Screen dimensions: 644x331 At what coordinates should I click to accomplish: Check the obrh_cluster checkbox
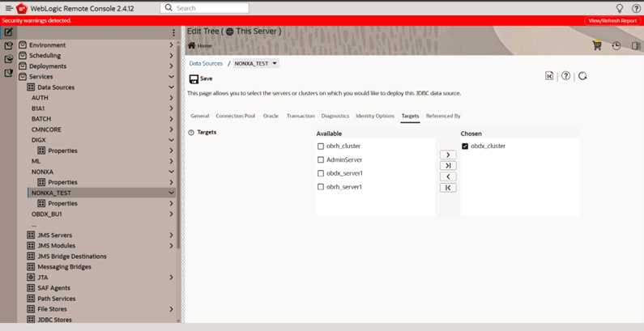[321, 146]
